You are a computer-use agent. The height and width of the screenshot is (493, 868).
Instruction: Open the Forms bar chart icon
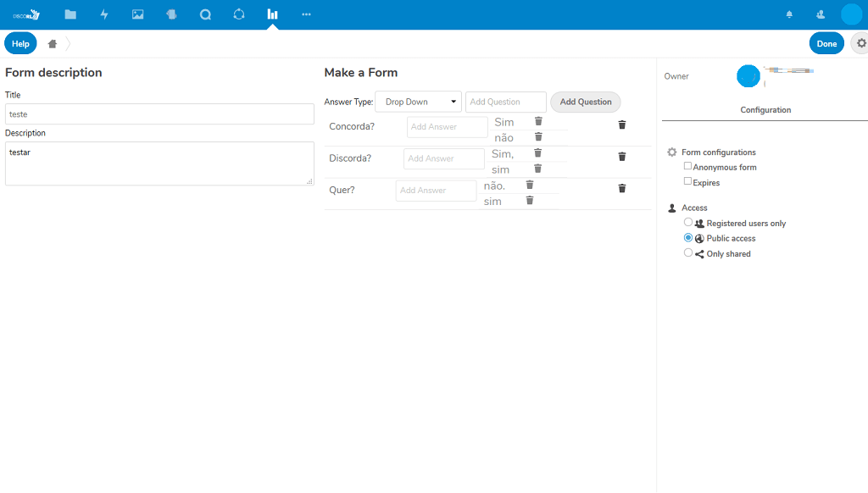[x=272, y=14]
